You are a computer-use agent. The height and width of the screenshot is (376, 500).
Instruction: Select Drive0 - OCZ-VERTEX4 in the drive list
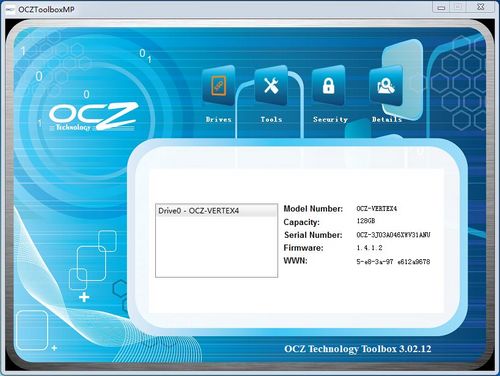point(216,211)
